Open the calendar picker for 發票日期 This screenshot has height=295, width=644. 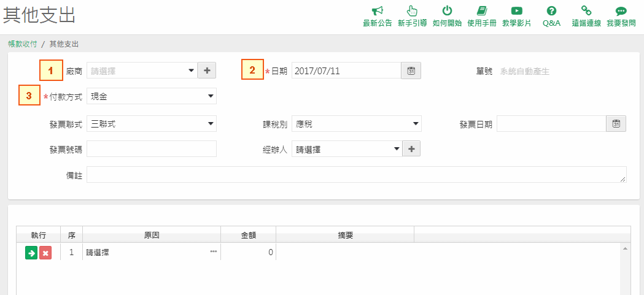click(616, 123)
